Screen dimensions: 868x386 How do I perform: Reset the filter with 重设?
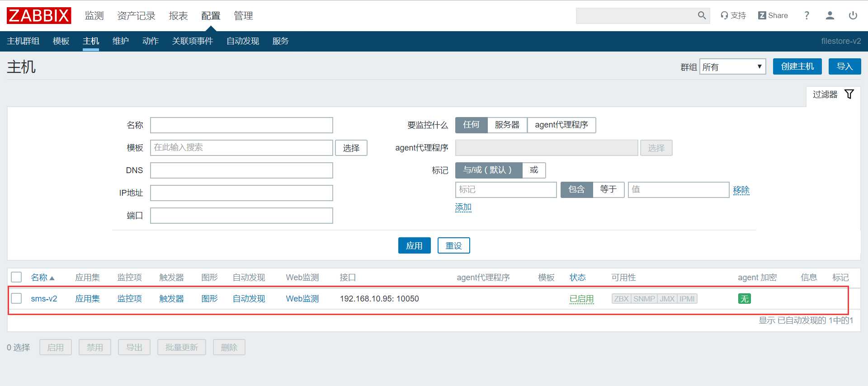(453, 245)
